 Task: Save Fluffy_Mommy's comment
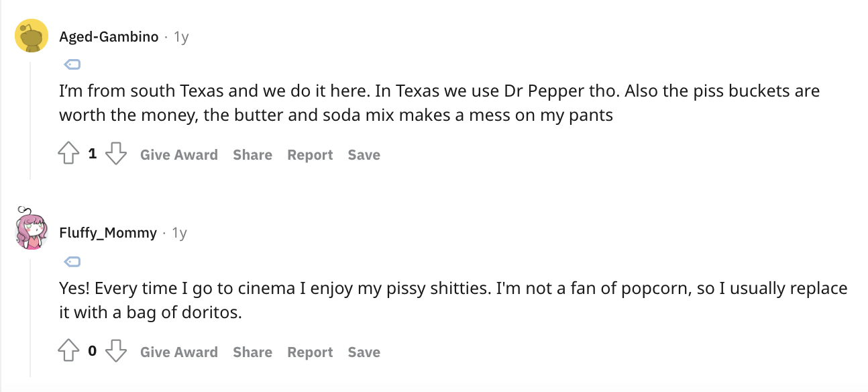[x=364, y=352]
